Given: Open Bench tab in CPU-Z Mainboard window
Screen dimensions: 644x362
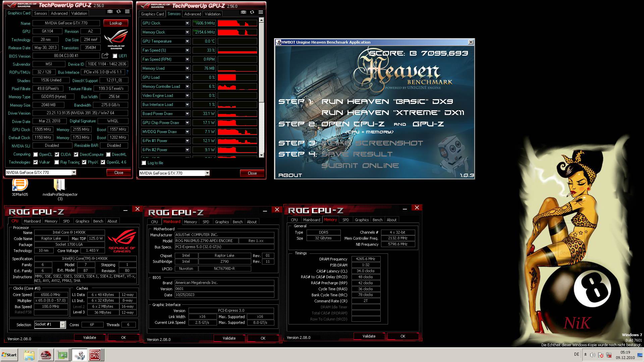Looking at the screenshot, I should [237, 222].
